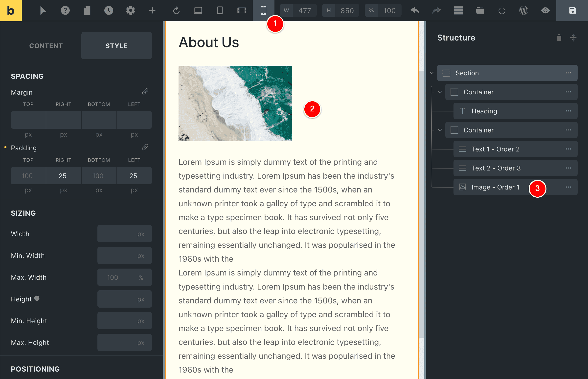The width and height of the screenshot is (588, 379).
Task: Switch to tablet portrait breakpoint icon
Action: point(220,10)
